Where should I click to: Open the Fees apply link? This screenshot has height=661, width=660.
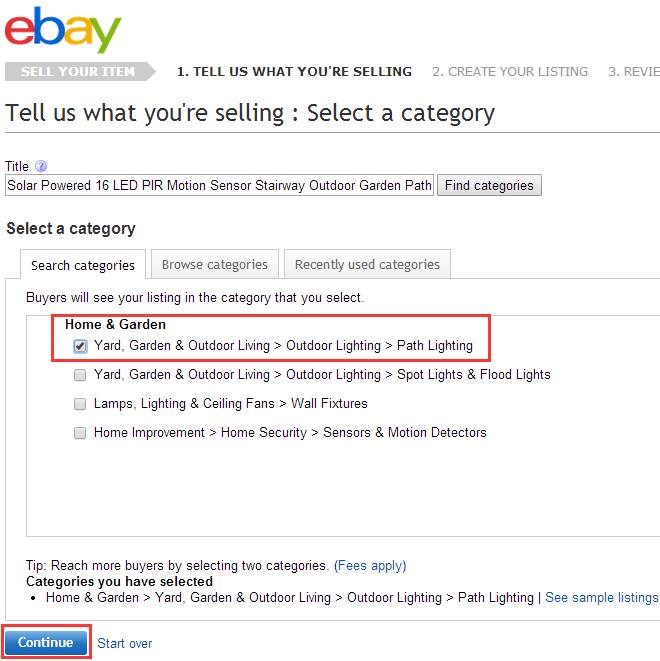tap(370, 565)
